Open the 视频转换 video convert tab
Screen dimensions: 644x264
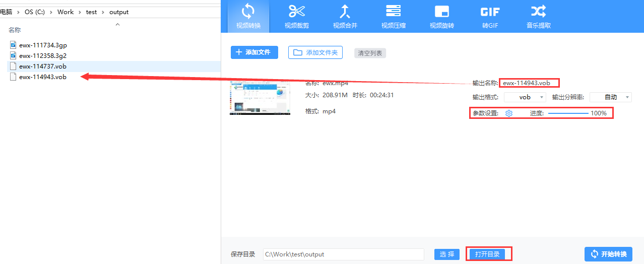[x=248, y=16]
